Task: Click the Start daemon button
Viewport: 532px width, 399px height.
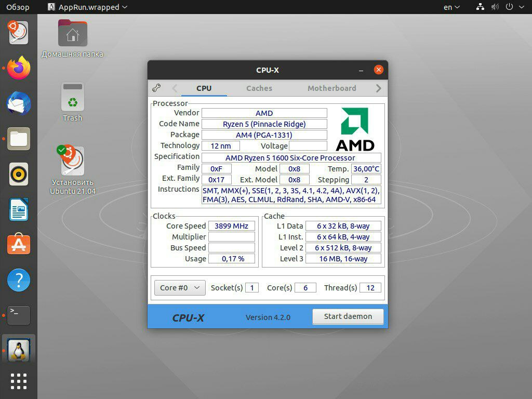Action: (x=348, y=316)
